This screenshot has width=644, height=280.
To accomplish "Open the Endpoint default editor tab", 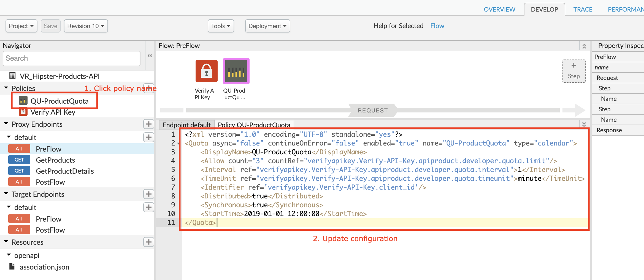I will pyautogui.click(x=186, y=125).
